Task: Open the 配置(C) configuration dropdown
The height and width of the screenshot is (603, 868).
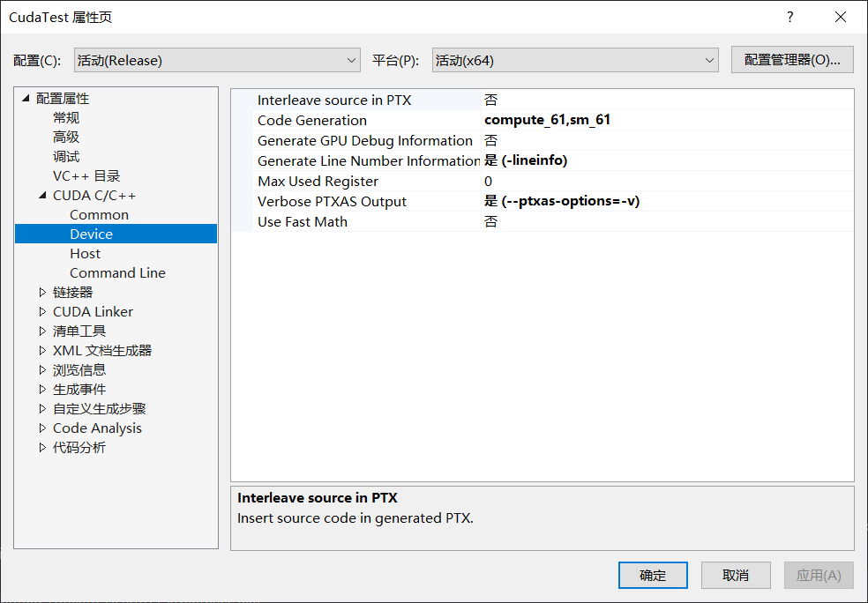Action: (x=217, y=60)
